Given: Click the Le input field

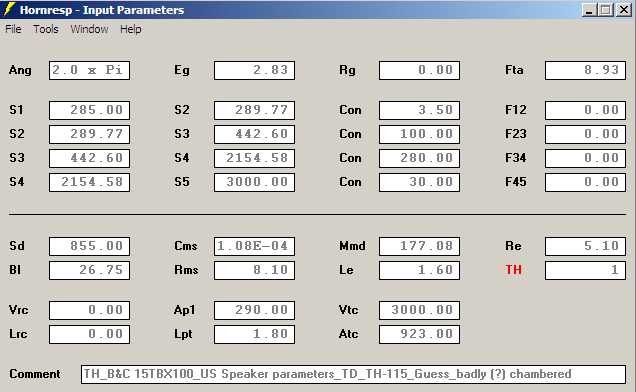Looking at the screenshot, I should click(419, 270).
